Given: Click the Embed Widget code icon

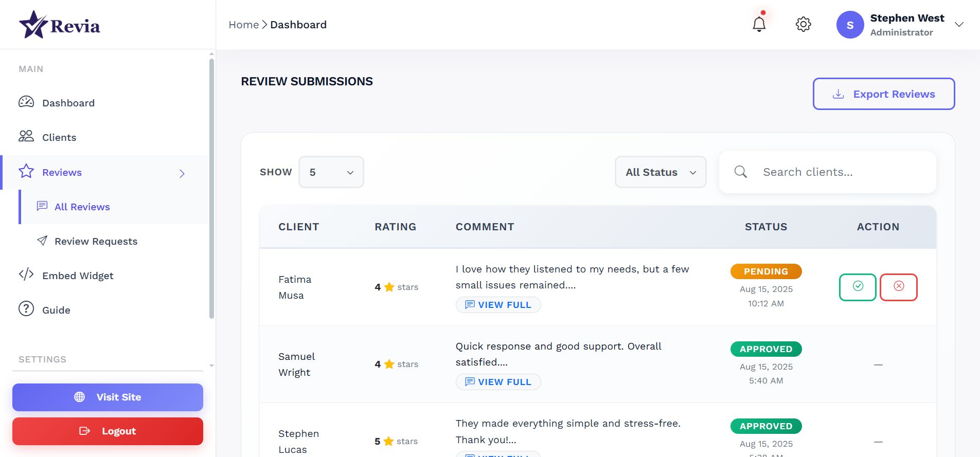Looking at the screenshot, I should pyautogui.click(x=26, y=275).
